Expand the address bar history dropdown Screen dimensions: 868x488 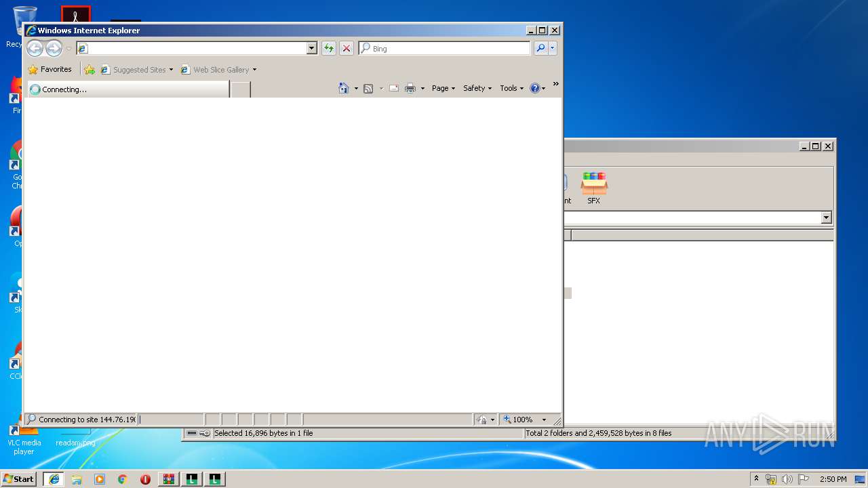point(312,48)
